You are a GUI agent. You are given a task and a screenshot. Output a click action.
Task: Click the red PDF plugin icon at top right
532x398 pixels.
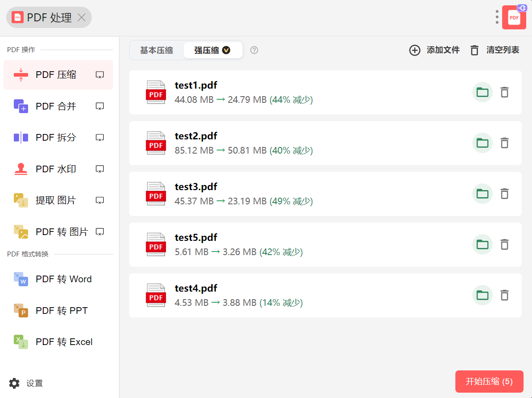[x=514, y=17]
